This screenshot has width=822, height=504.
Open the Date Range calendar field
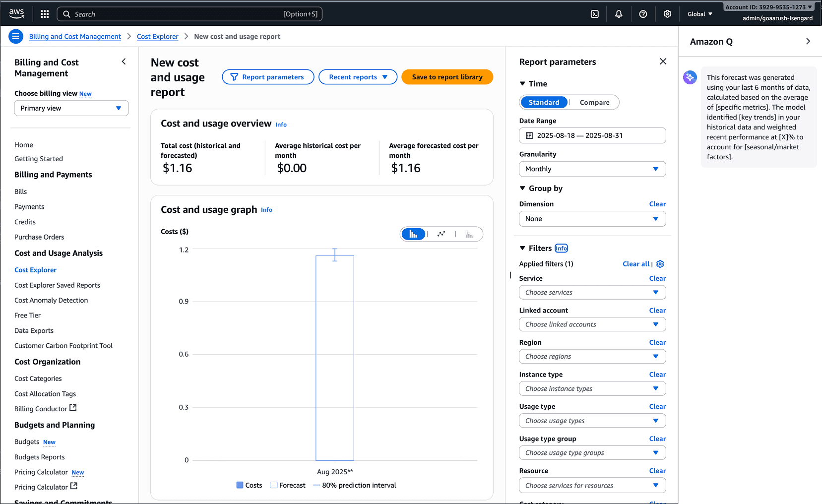click(x=592, y=135)
